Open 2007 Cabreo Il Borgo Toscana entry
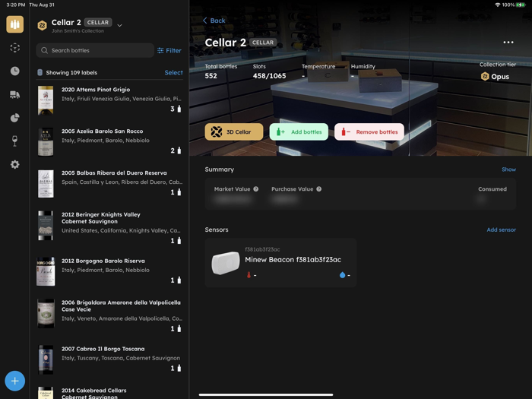The image size is (532, 399). point(109,359)
